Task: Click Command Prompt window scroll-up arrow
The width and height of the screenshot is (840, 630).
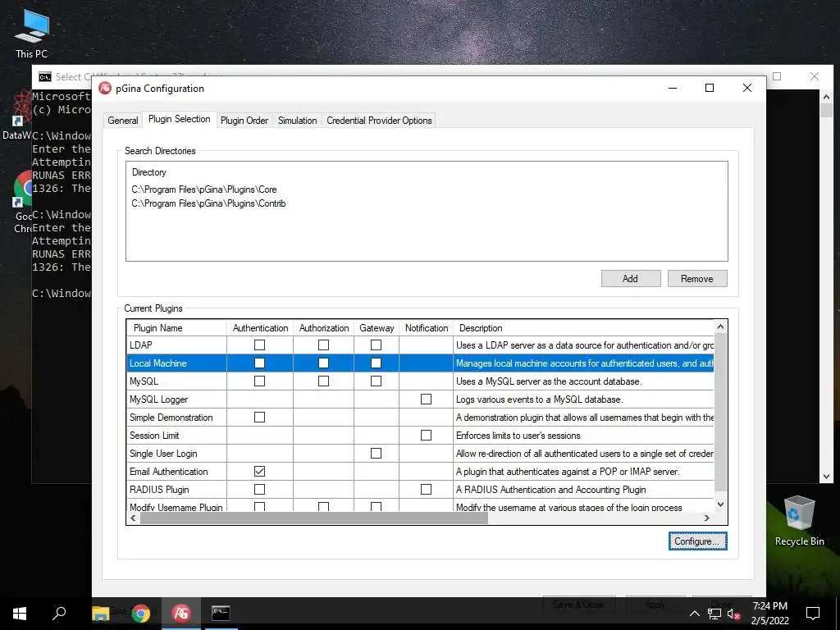Action: coord(826,97)
